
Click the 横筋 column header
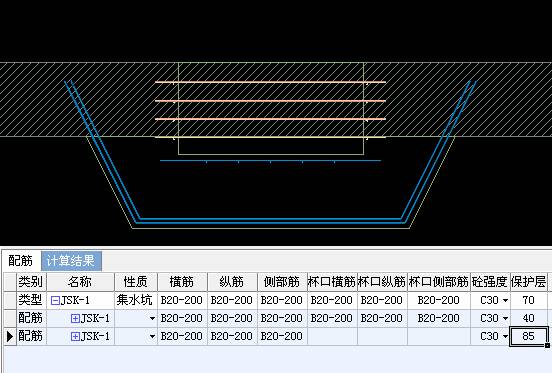[x=182, y=282]
